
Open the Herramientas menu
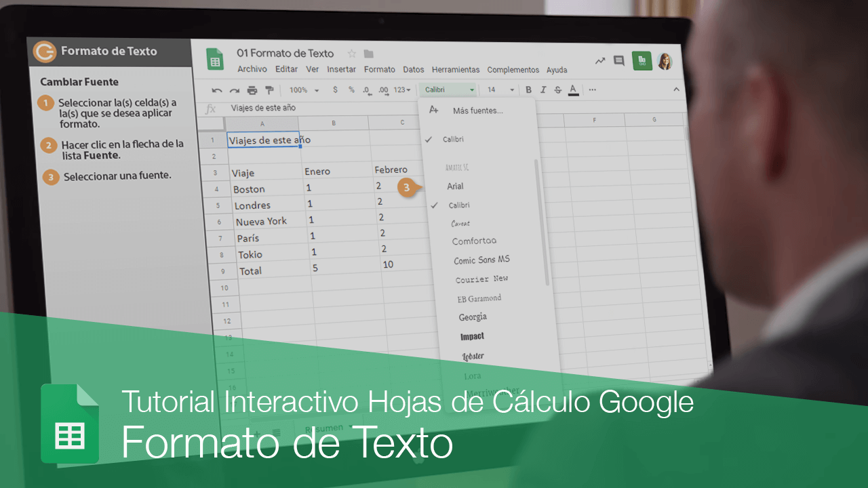pyautogui.click(x=456, y=70)
